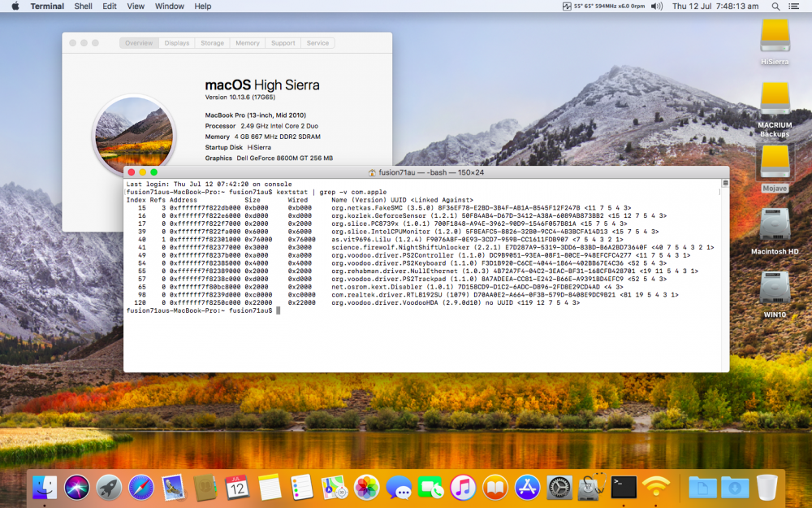The image size is (812, 508).
Task: Click the kextstat command line text
Action: (331, 192)
